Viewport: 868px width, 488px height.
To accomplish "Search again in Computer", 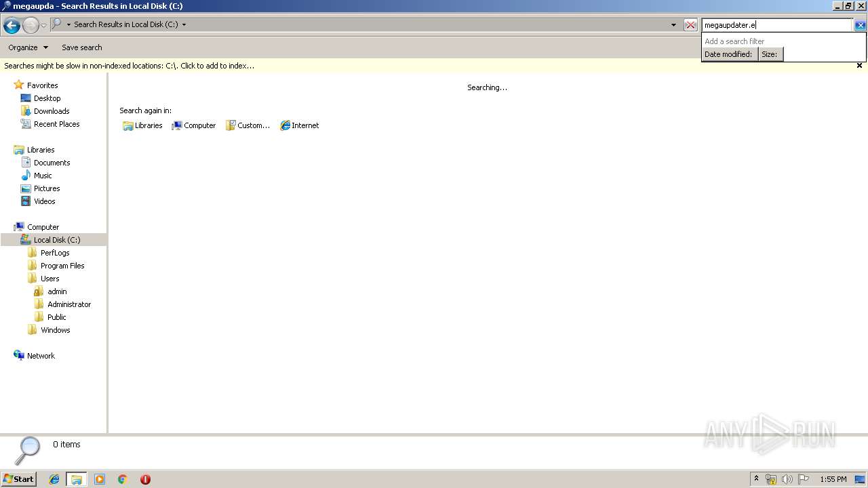I will click(x=194, y=125).
